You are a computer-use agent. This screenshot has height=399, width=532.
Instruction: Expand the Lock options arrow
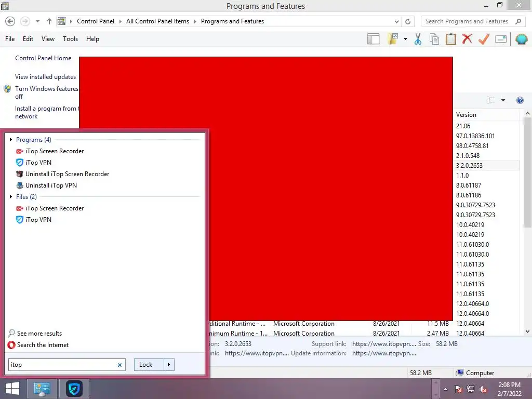click(169, 365)
